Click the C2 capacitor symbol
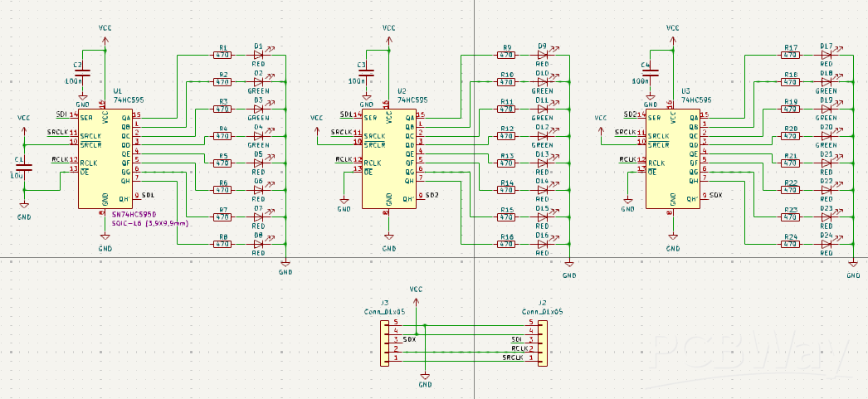 tap(82, 72)
